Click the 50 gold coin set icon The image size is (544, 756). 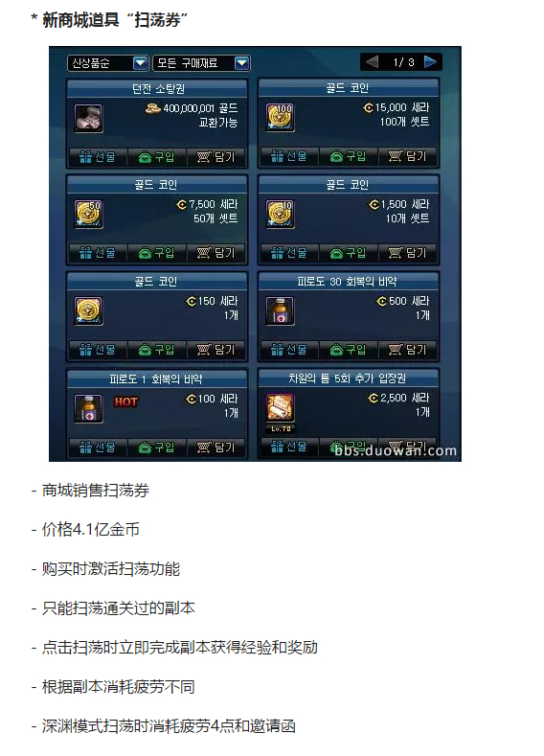click(88, 214)
